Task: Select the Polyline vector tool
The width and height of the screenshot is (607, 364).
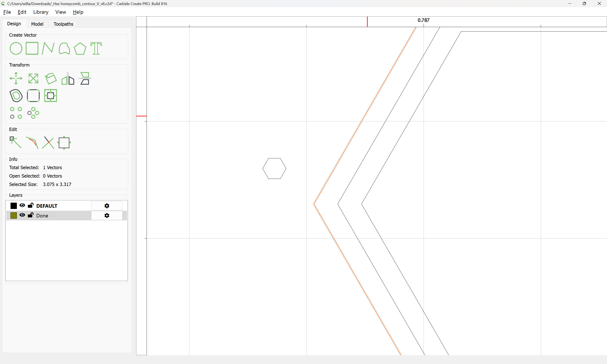Action: pos(48,48)
